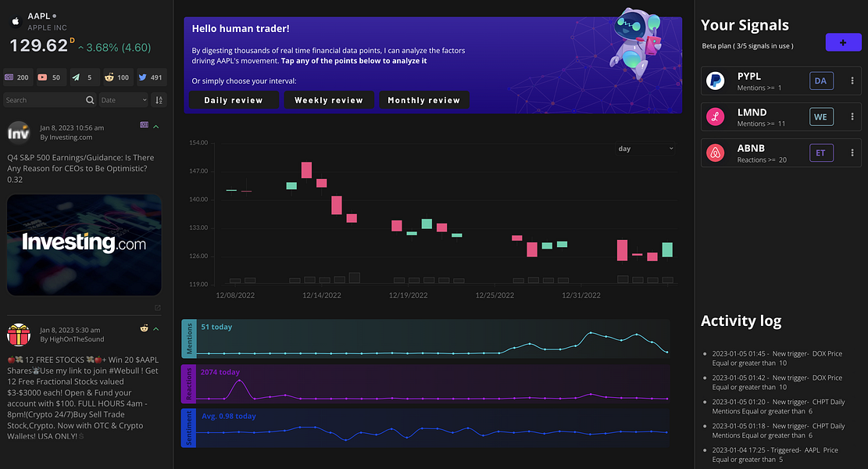
Task: Click the 'Avg. 0.98 today' sentiment value
Action: tap(229, 417)
